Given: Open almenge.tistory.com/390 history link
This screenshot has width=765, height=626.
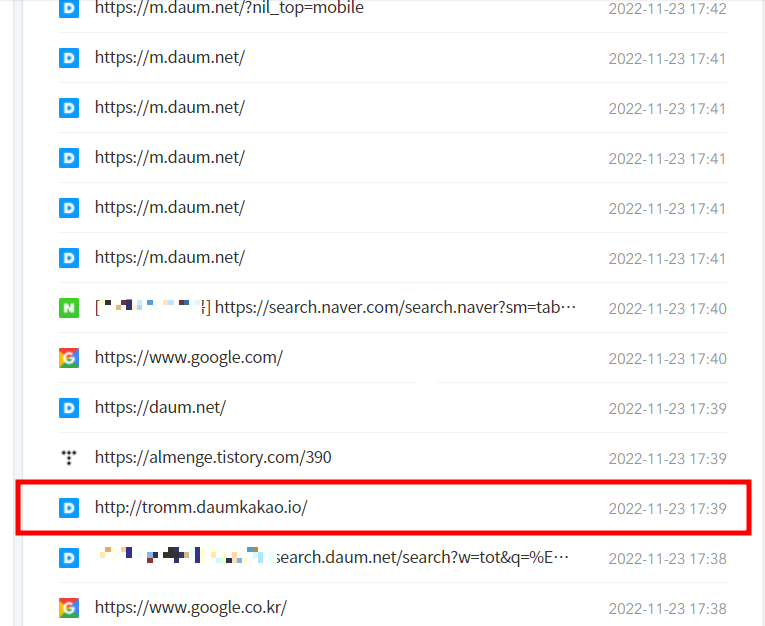Looking at the screenshot, I should [x=213, y=458].
